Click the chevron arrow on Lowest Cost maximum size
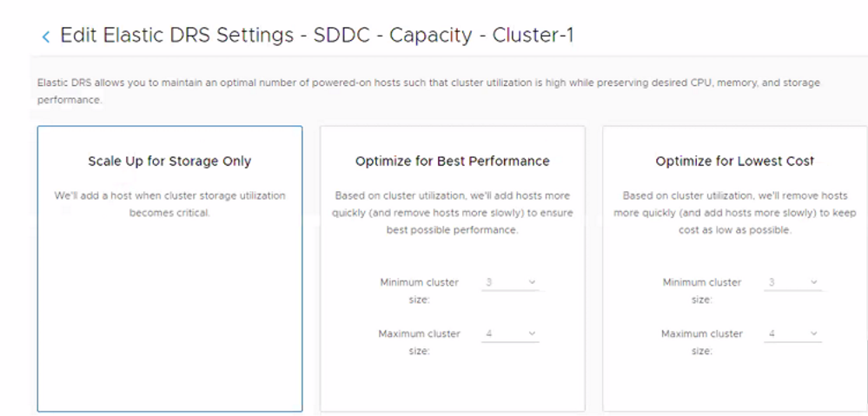868x416 pixels. pyautogui.click(x=814, y=333)
